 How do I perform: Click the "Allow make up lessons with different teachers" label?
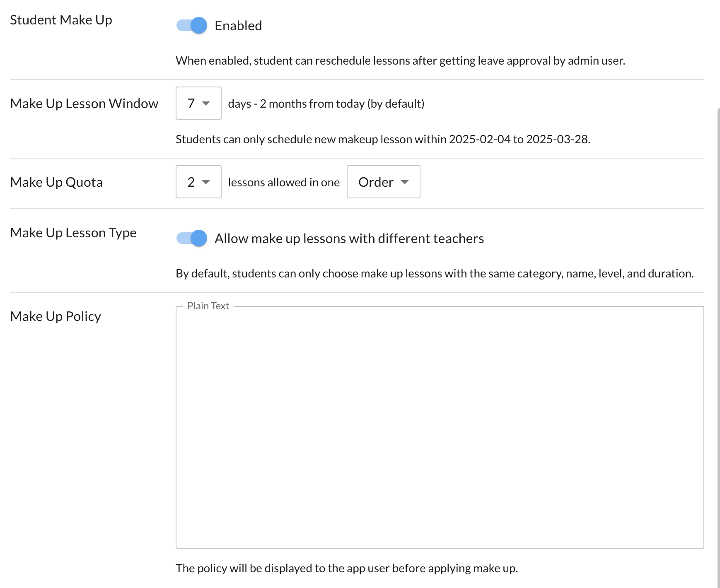(349, 239)
